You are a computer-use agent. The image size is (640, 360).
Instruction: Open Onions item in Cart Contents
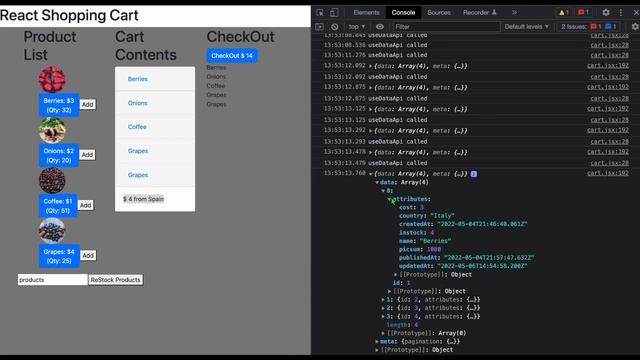pyautogui.click(x=138, y=103)
